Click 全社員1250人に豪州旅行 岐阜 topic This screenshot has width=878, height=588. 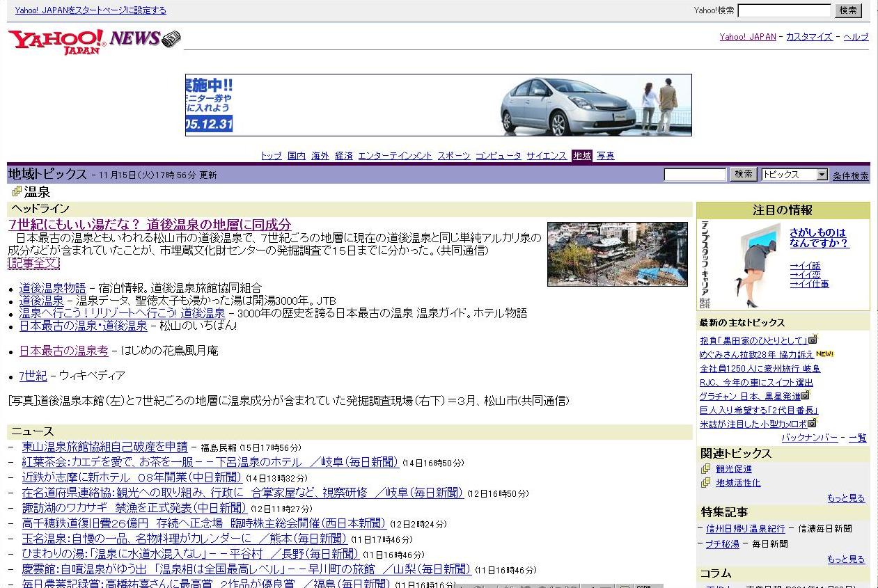click(760, 369)
